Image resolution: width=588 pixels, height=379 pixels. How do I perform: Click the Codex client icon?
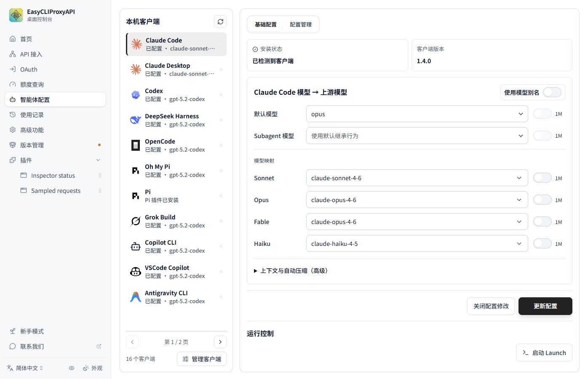(136, 94)
